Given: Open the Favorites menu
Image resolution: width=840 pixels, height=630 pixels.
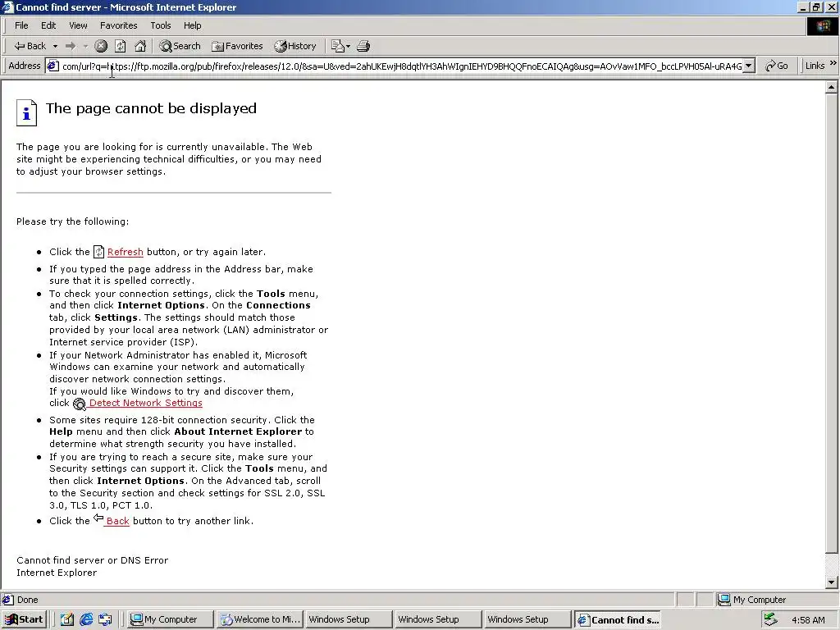Looking at the screenshot, I should [x=118, y=25].
